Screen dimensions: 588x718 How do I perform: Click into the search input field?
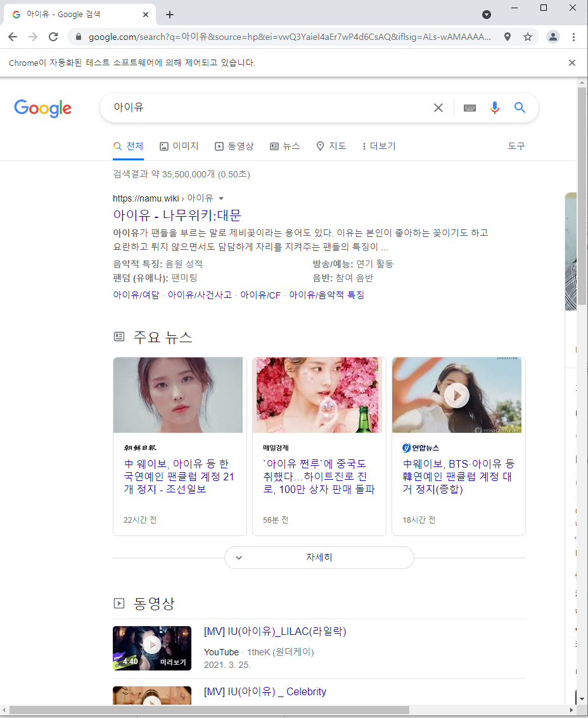270,108
